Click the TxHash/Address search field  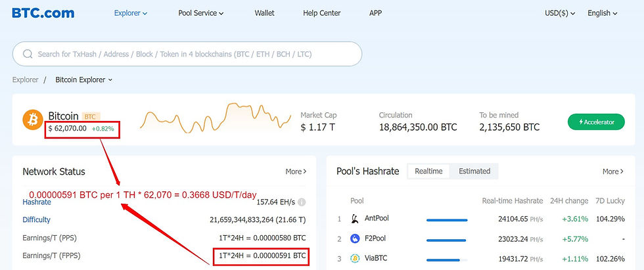(187, 54)
